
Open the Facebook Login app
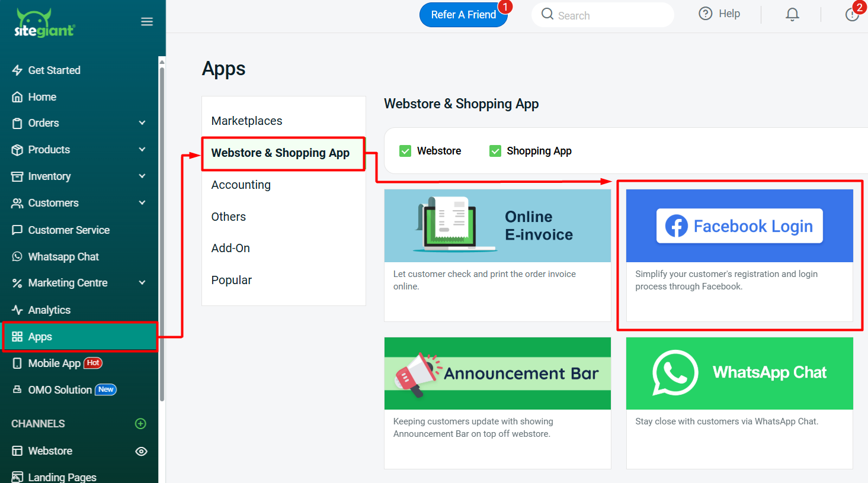click(x=739, y=226)
